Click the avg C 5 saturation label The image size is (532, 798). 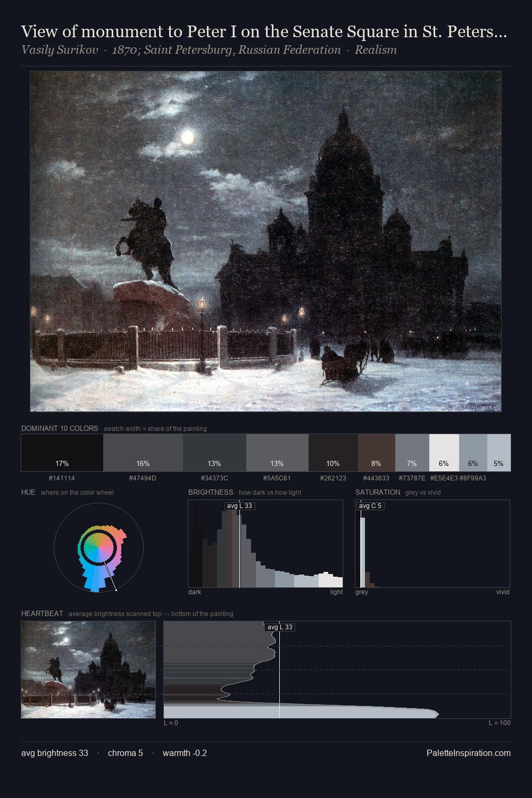point(370,506)
